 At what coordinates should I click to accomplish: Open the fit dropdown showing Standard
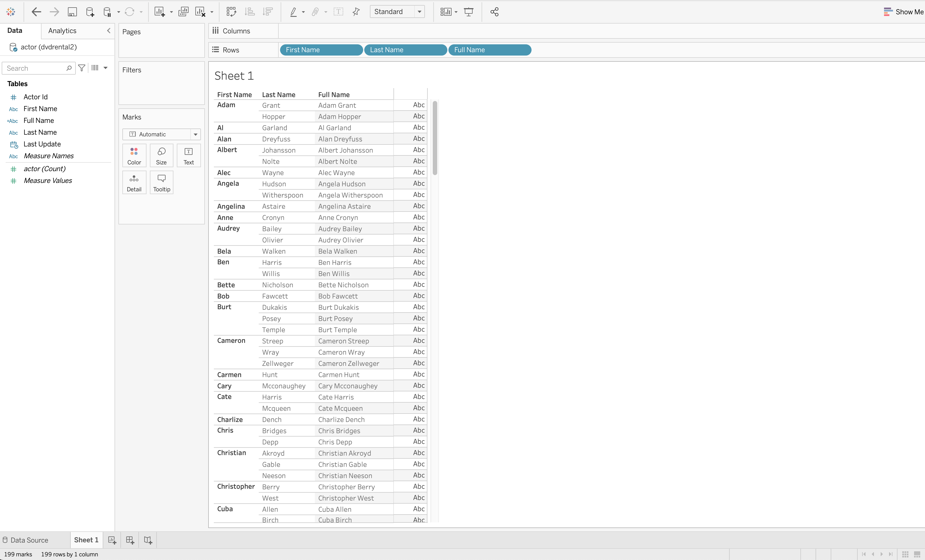point(419,12)
